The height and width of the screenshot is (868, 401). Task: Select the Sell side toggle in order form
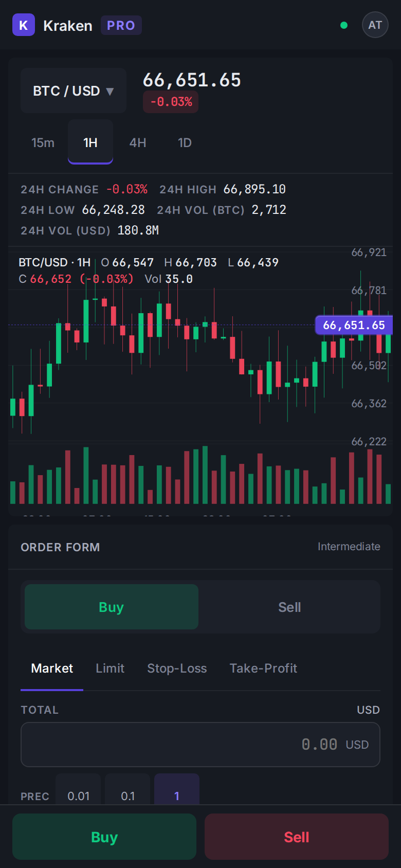pyautogui.click(x=289, y=607)
